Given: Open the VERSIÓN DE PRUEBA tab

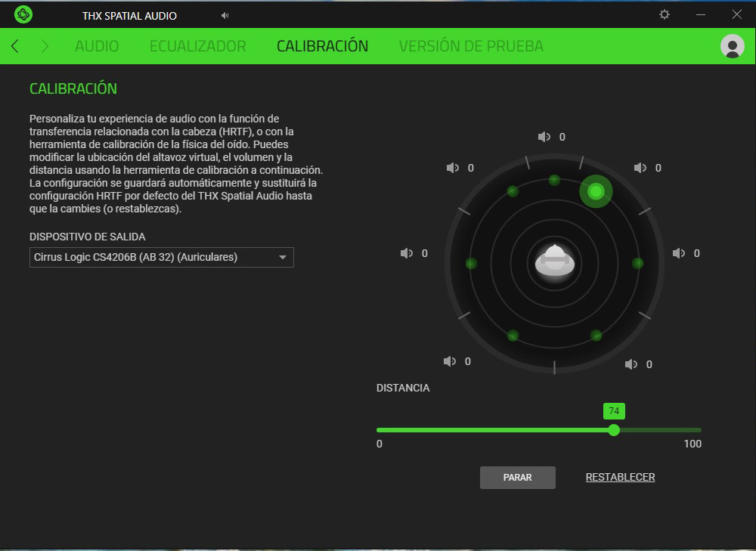Looking at the screenshot, I should pos(471,46).
